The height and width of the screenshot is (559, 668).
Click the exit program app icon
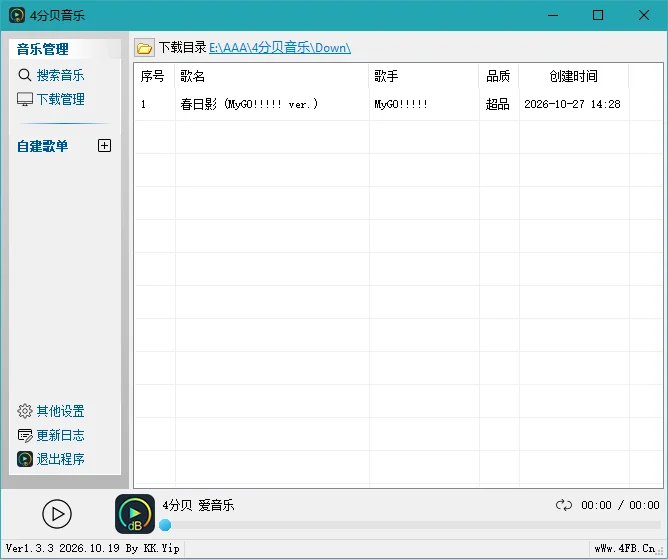[25, 459]
